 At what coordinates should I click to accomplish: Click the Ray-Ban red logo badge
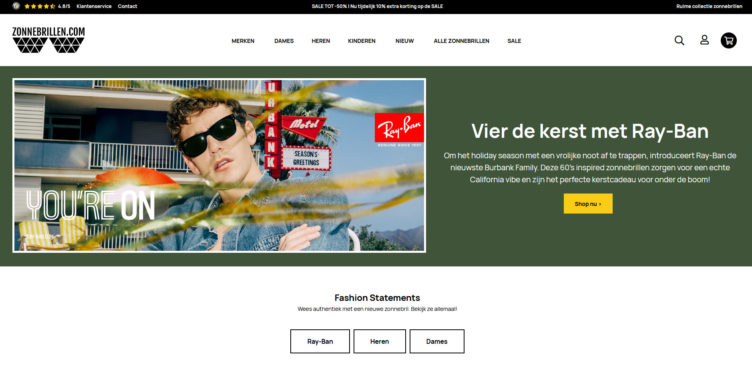click(399, 128)
